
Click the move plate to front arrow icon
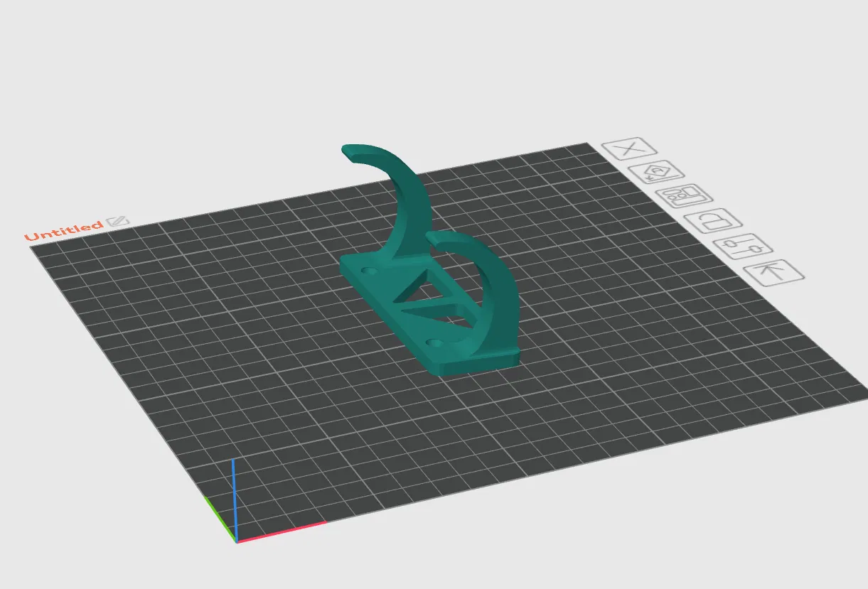774,272
